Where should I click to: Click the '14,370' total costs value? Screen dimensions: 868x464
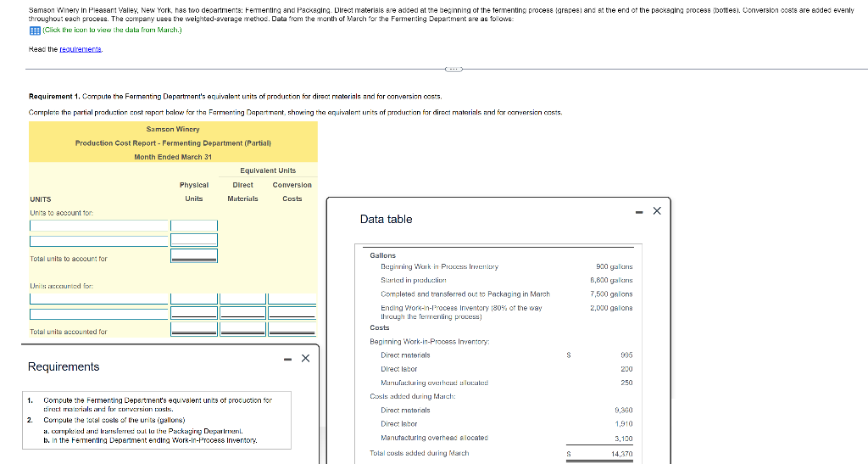621,454
